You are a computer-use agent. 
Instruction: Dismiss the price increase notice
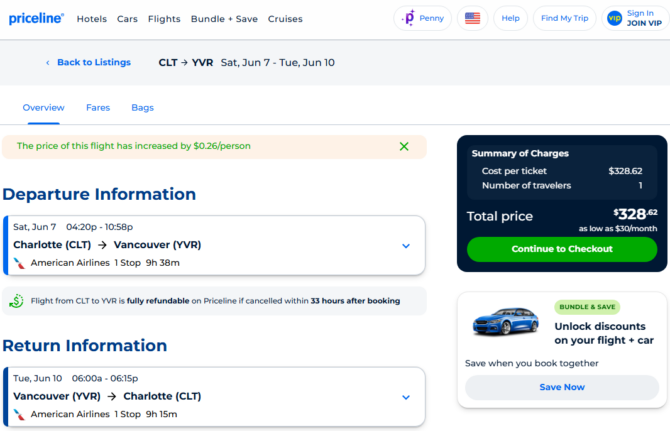404,147
